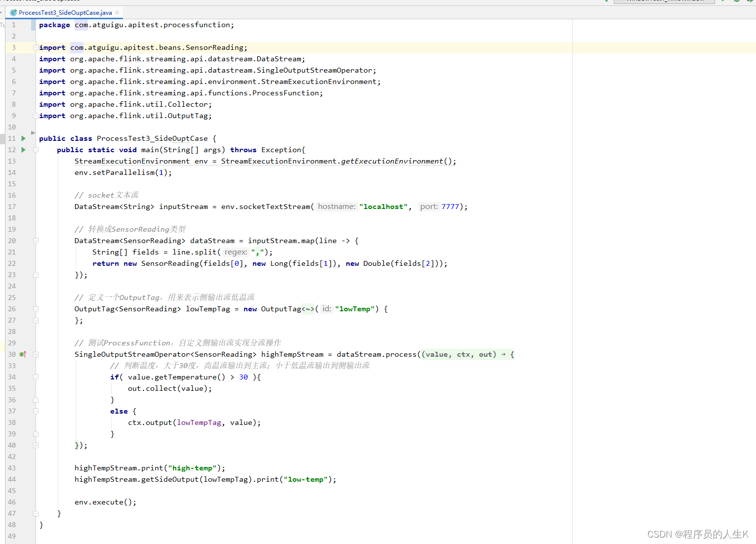Click line number 46 in the gutter
The height and width of the screenshot is (544, 756).
(12, 502)
